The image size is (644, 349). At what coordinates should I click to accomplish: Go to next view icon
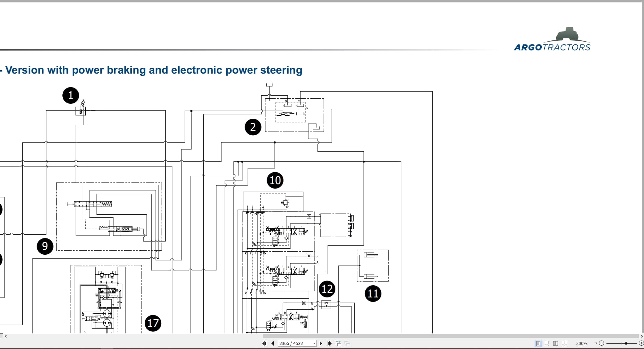click(347, 343)
